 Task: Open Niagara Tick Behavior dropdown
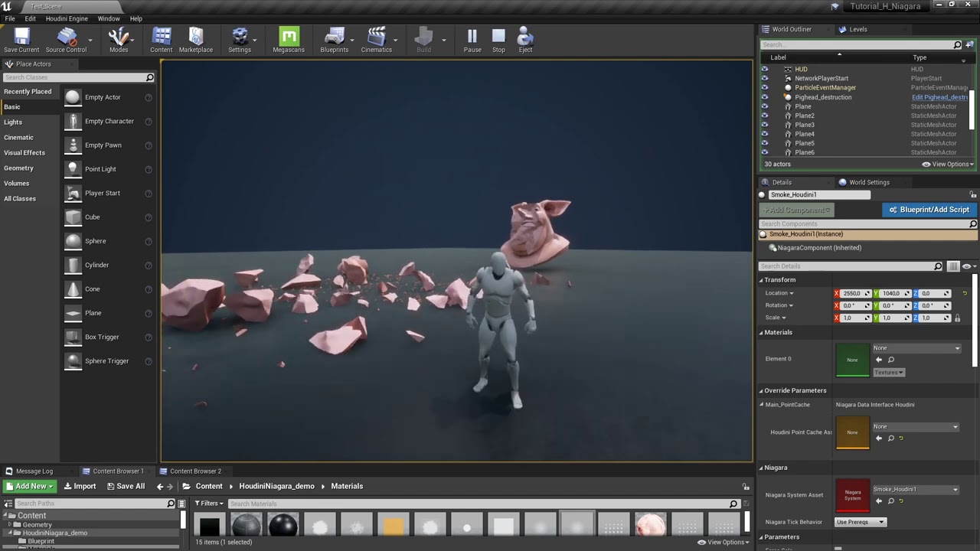pos(861,522)
